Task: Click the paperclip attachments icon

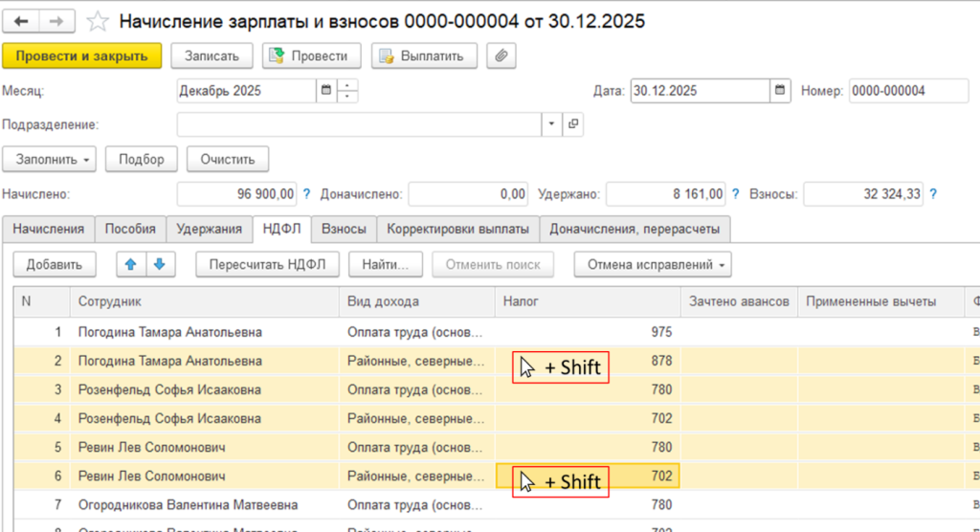Action: pyautogui.click(x=501, y=55)
